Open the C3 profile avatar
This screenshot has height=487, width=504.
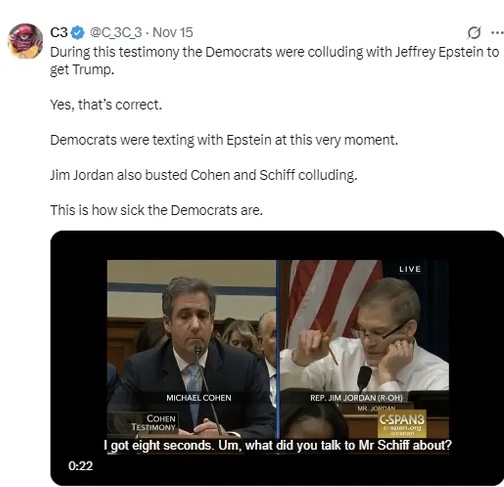25,41
